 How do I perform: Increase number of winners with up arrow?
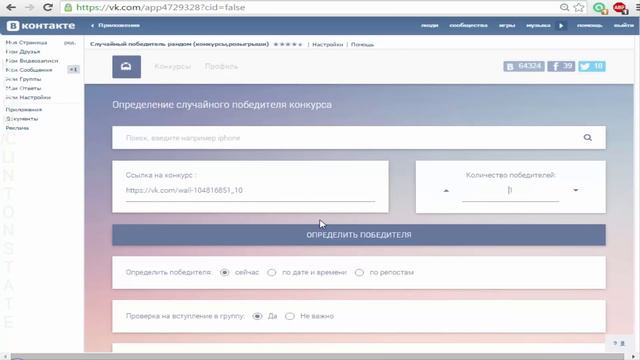(x=446, y=190)
